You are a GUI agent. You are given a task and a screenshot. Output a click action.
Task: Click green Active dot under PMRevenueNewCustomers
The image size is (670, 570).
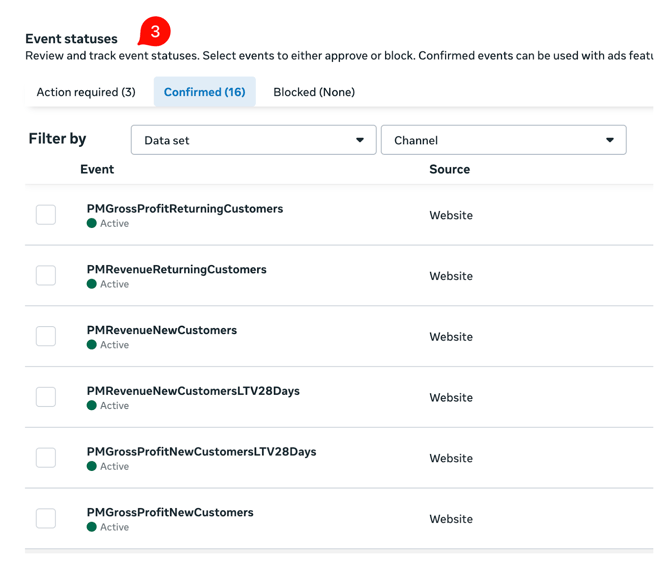point(92,345)
